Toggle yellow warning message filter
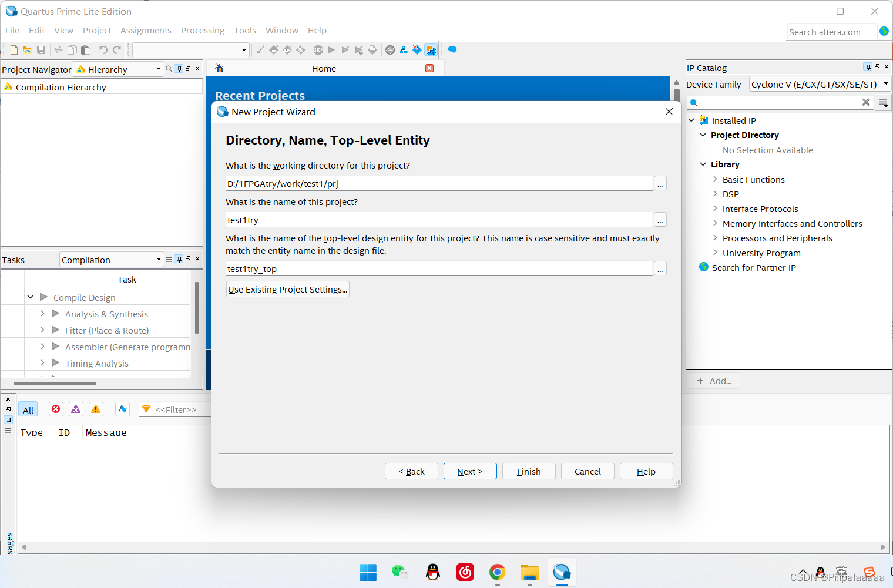 96,409
